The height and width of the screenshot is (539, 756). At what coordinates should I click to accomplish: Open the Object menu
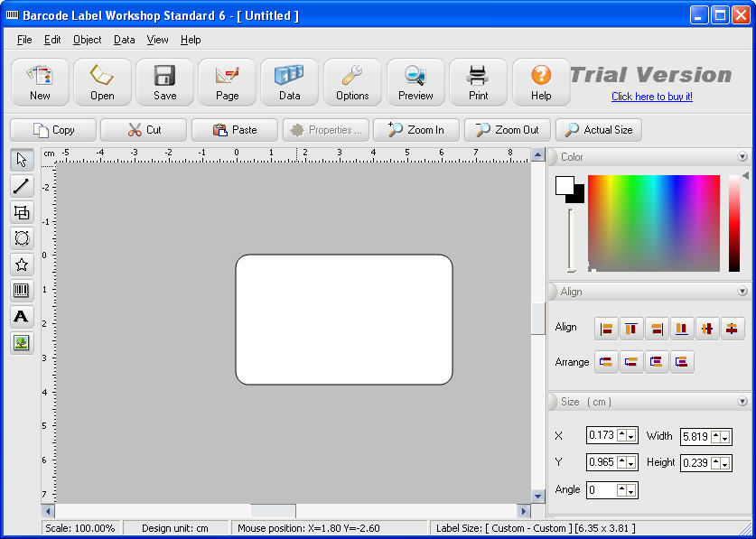pos(87,40)
